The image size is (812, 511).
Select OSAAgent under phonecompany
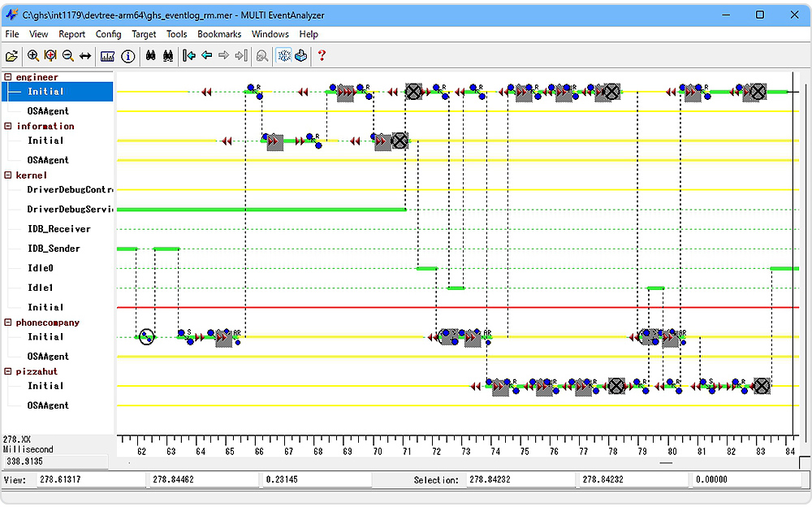coord(48,357)
